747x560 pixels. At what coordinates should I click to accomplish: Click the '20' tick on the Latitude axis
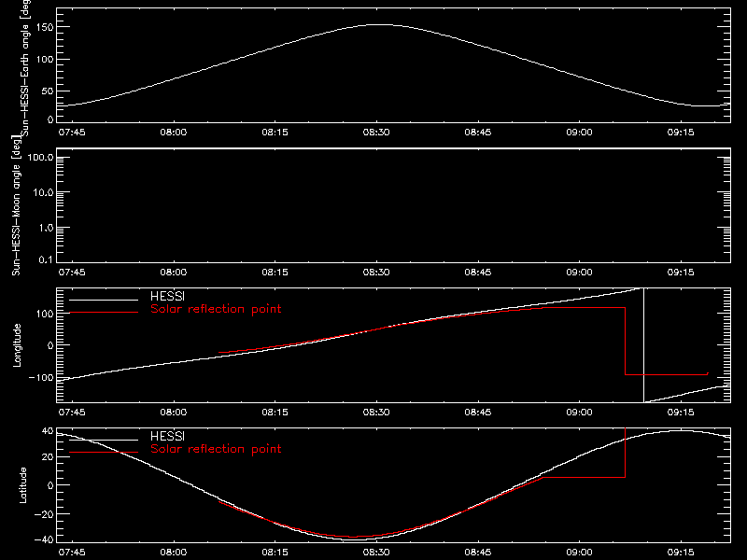click(x=48, y=457)
